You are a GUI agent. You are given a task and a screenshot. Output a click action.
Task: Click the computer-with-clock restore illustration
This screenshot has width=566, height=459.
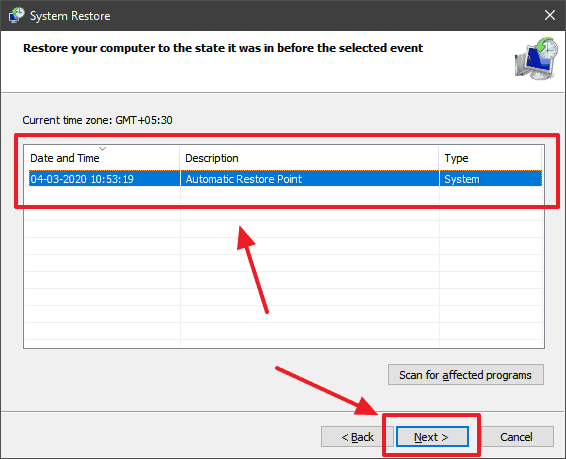click(x=536, y=58)
